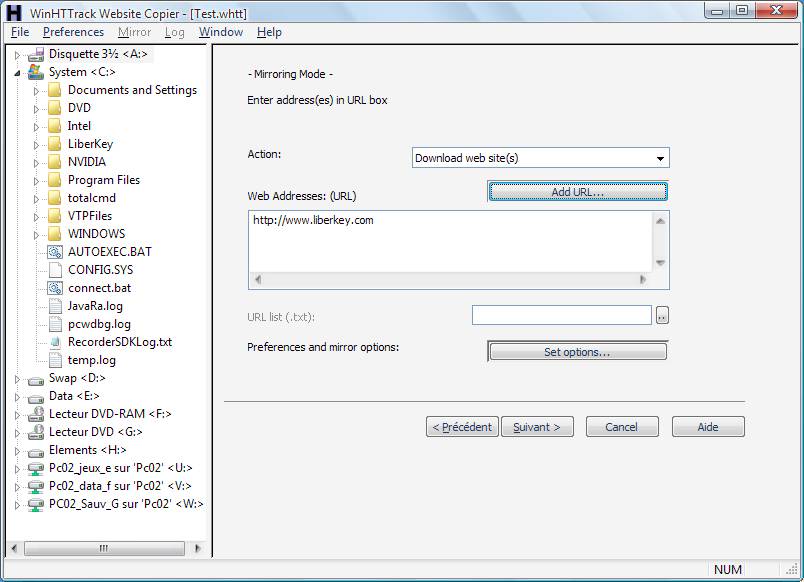Click the URL list (.txt) input field
The image size is (804, 582).
tap(561, 315)
